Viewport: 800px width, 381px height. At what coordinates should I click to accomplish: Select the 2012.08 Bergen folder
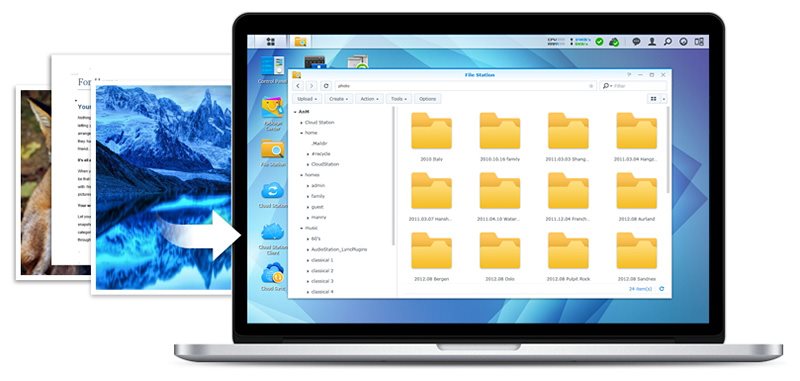click(432, 250)
